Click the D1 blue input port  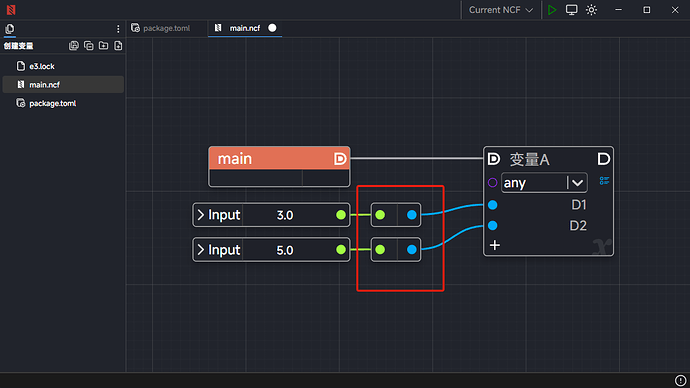492,205
